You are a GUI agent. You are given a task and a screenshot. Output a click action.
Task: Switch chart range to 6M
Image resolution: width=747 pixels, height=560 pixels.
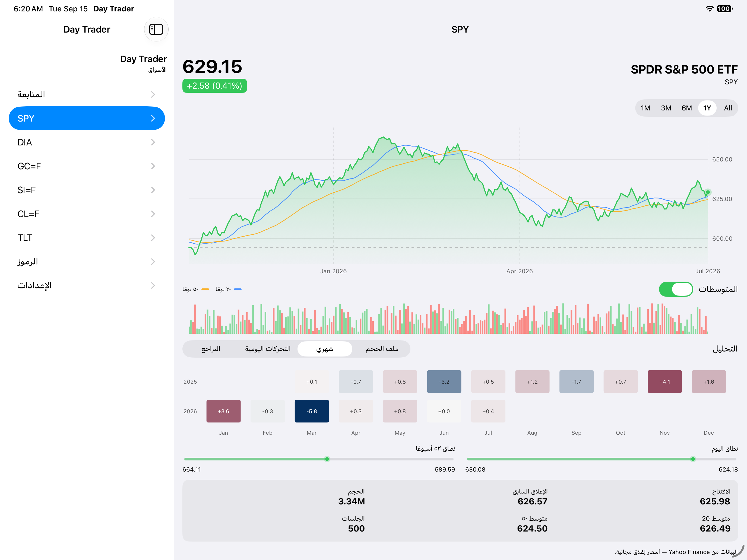click(x=686, y=108)
